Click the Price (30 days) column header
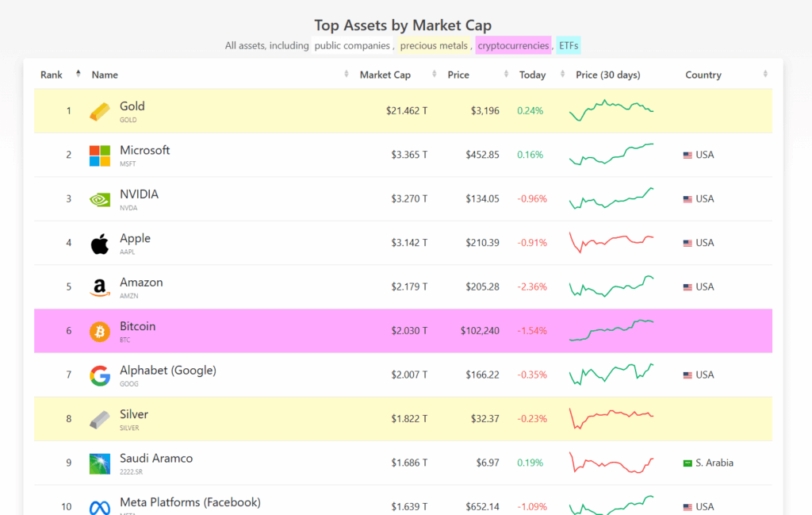The width and height of the screenshot is (812, 515). (x=608, y=75)
